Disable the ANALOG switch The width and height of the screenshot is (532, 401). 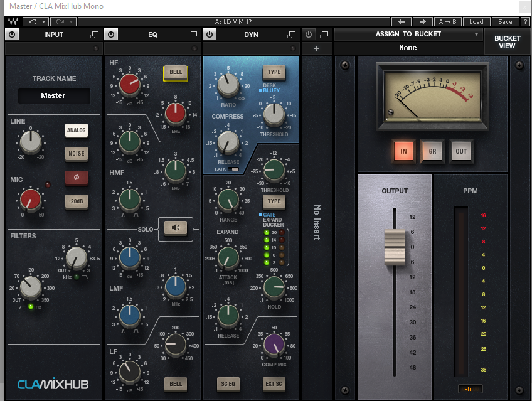click(77, 131)
